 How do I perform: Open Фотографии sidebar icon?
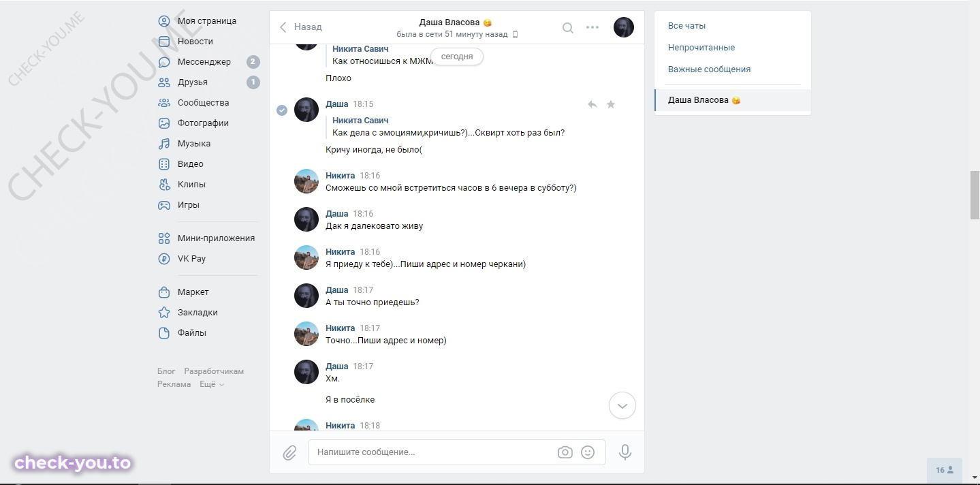[x=164, y=123]
